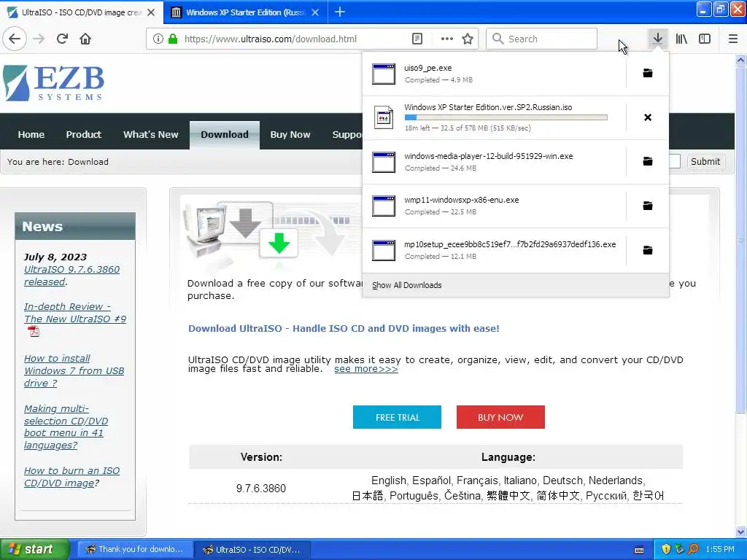Open How to burn an ISO image link
This screenshot has width=747, height=560.
(x=71, y=477)
